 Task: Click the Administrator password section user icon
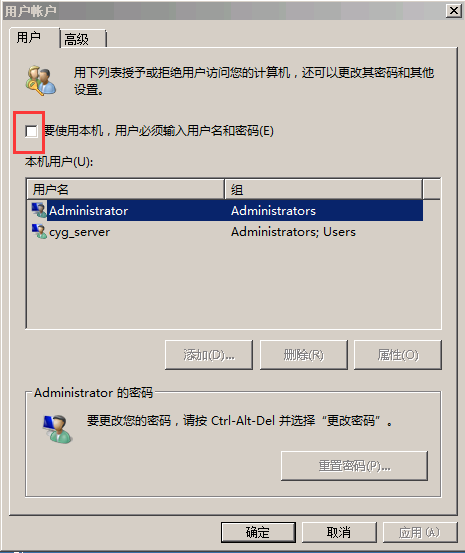pos(58,429)
